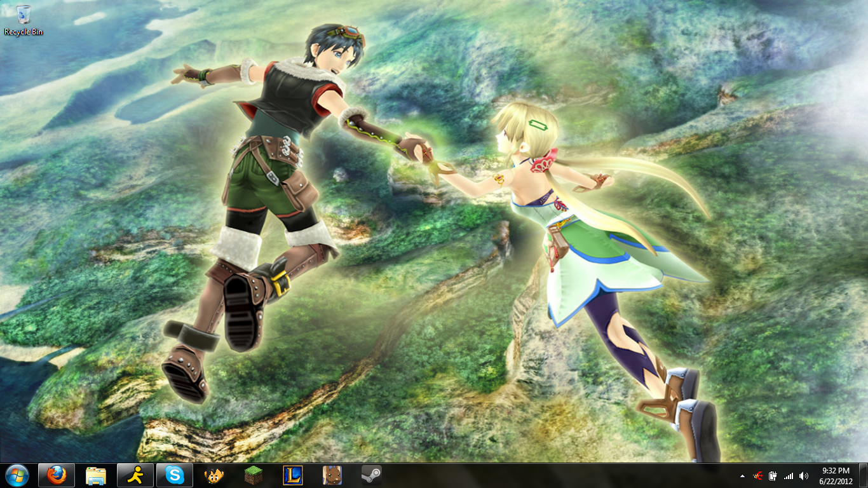Open the battery power plug tray icon
This screenshot has width=868, height=488.
point(773,476)
